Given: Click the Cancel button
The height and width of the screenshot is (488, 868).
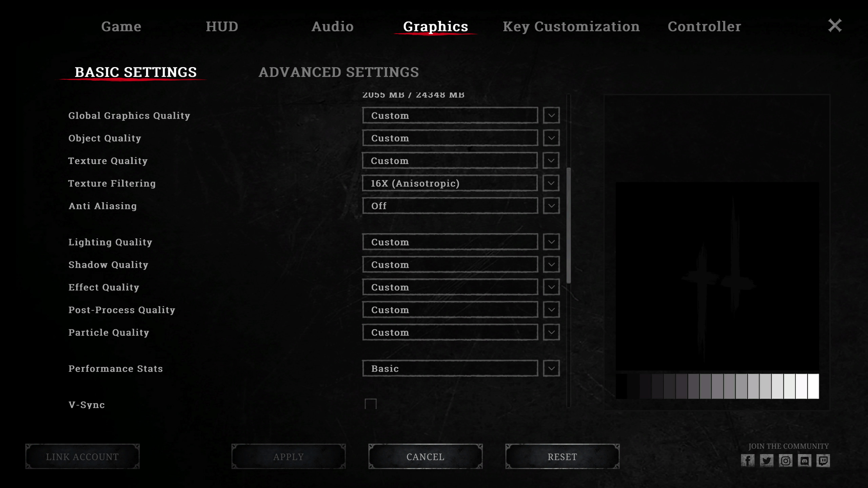Looking at the screenshot, I should pos(425,456).
